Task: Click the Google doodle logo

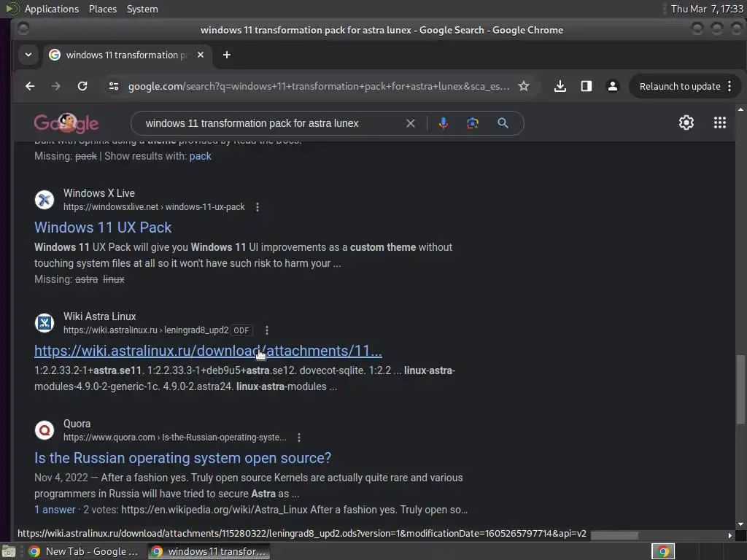Action: coord(66,123)
